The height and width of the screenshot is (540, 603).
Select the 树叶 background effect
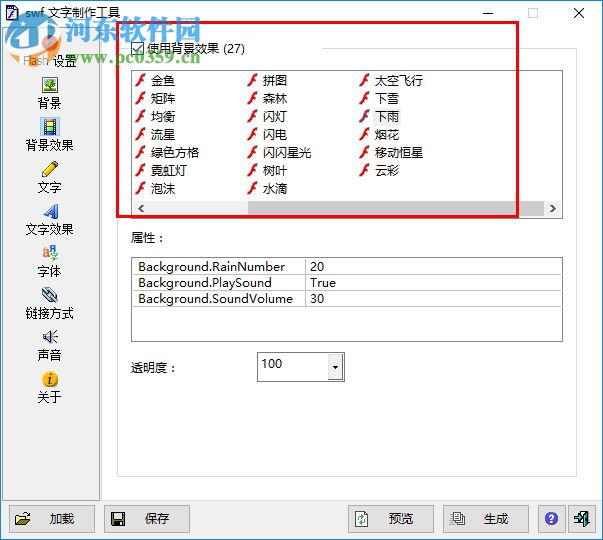click(267, 170)
